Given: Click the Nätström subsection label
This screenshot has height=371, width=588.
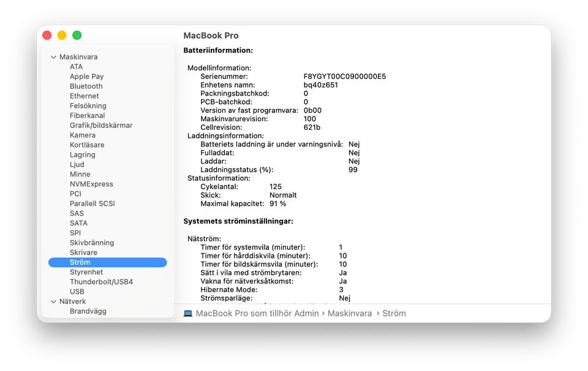Looking at the screenshot, I should (205, 239).
